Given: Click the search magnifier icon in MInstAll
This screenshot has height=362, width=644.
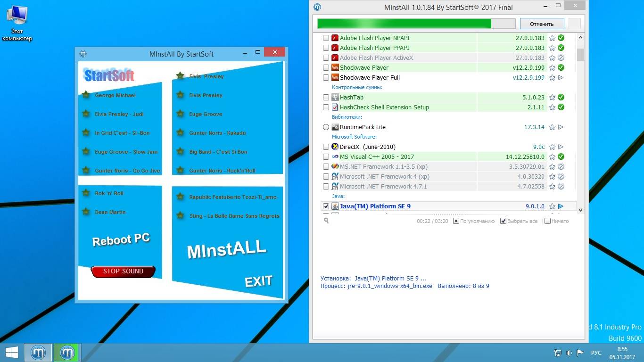Looking at the screenshot, I should [x=326, y=221].
